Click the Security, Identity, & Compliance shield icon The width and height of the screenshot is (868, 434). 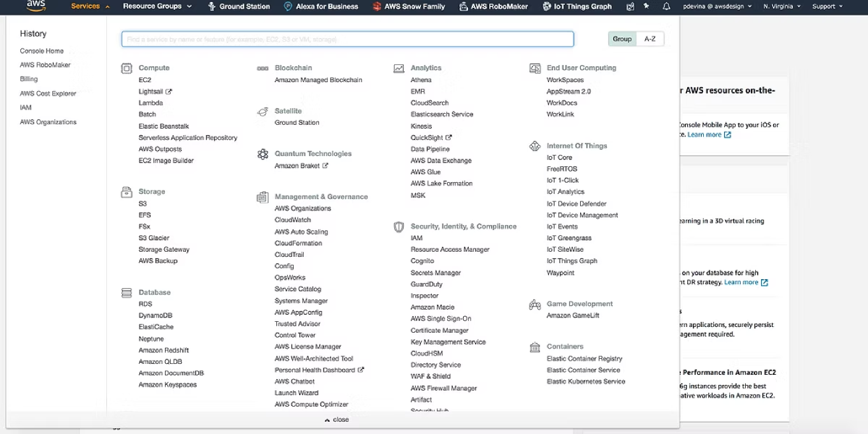pyautogui.click(x=399, y=226)
